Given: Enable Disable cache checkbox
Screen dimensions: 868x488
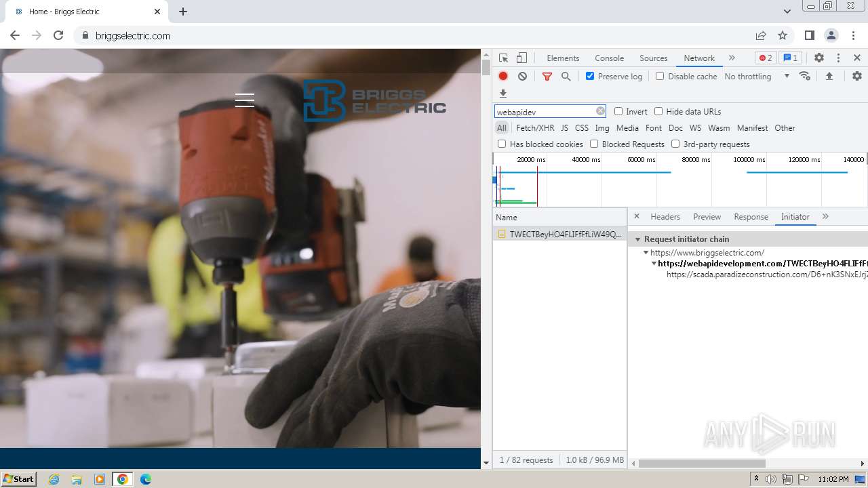Looking at the screenshot, I should pos(660,76).
